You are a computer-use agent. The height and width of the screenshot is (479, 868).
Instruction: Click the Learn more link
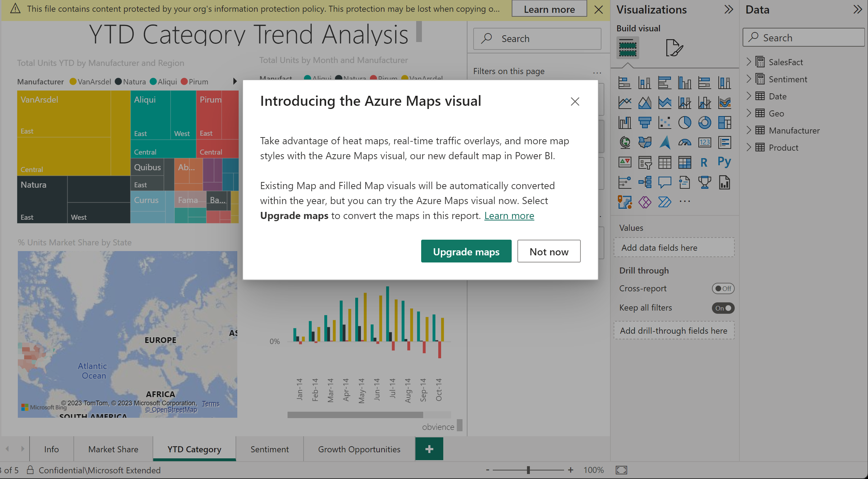[x=508, y=215]
